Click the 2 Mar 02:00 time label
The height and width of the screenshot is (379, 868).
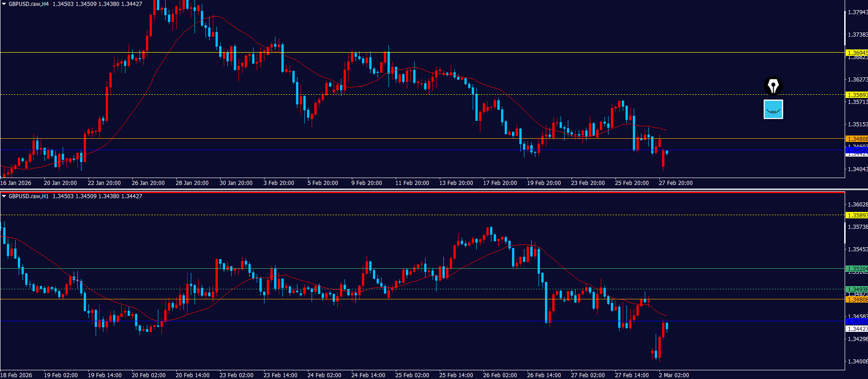pyautogui.click(x=674, y=375)
